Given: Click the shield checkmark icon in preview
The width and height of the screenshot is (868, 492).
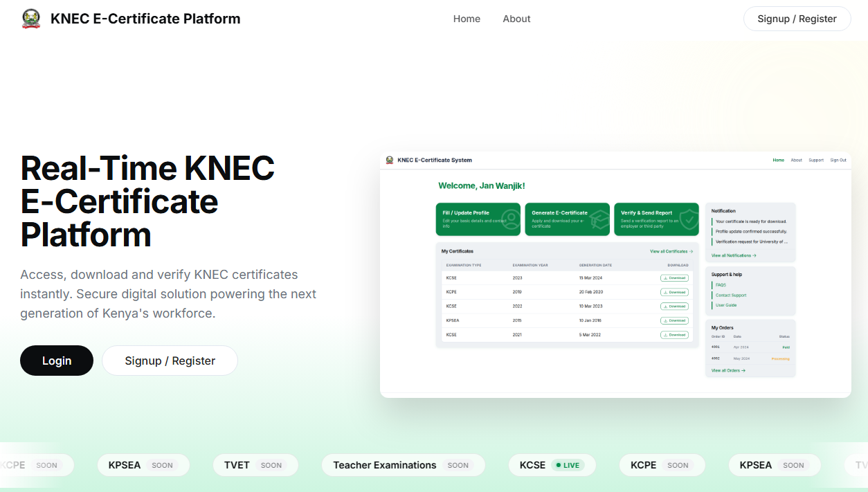Looking at the screenshot, I should (x=689, y=220).
